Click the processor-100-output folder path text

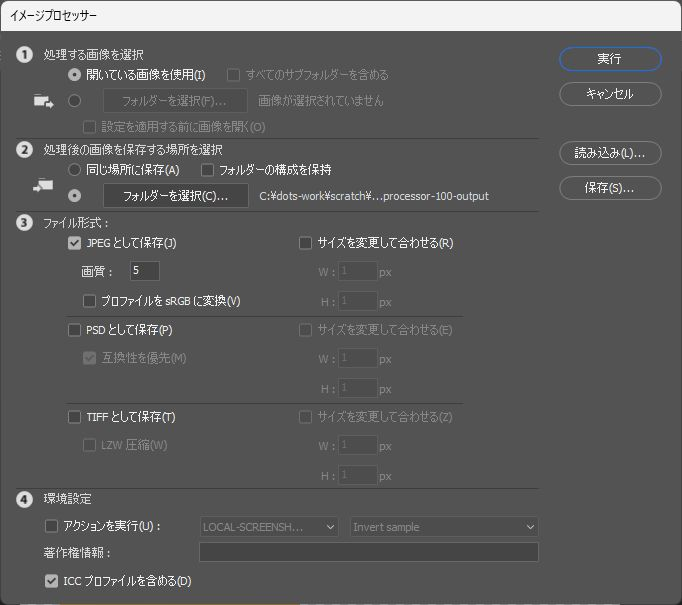(x=374, y=196)
